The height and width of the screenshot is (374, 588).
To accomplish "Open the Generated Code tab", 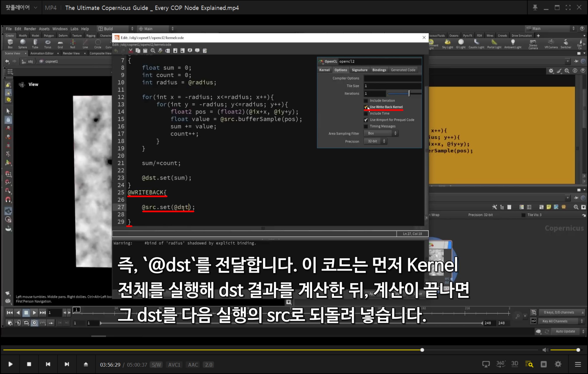I will click(403, 70).
